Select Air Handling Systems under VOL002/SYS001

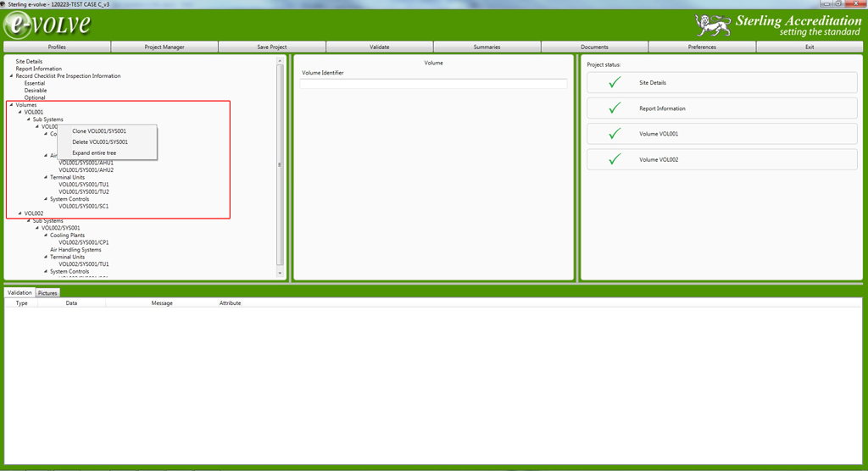75,250
